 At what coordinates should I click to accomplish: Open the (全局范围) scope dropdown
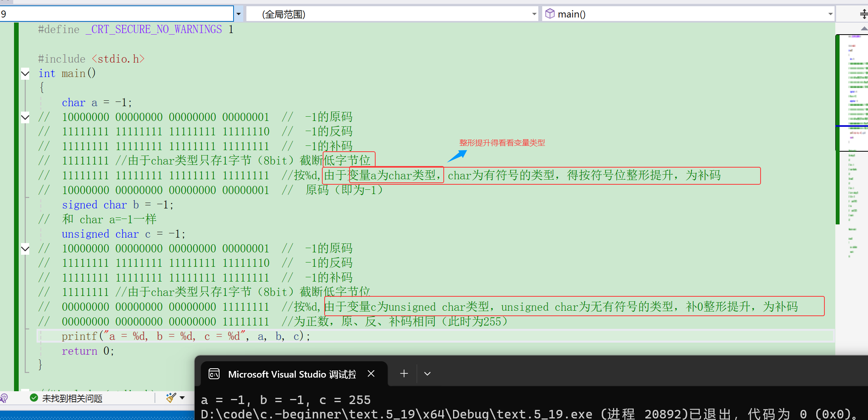pos(534,14)
